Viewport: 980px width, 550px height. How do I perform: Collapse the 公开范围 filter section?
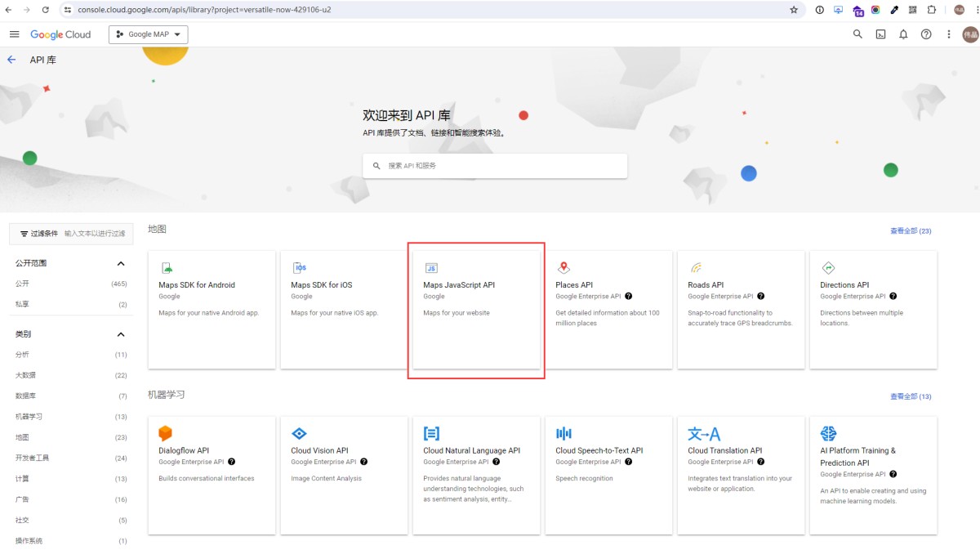click(121, 263)
